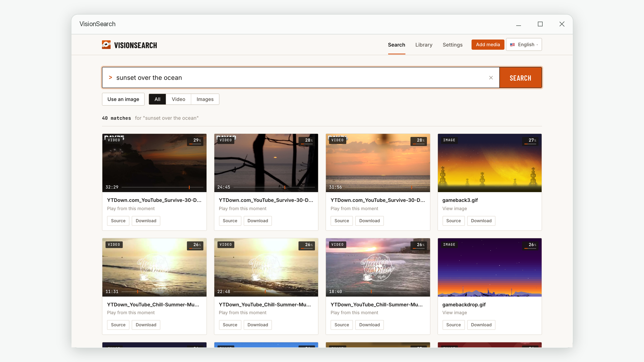644x362 pixels.
Task: Clear the search query with the X icon
Action: point(491,78)
